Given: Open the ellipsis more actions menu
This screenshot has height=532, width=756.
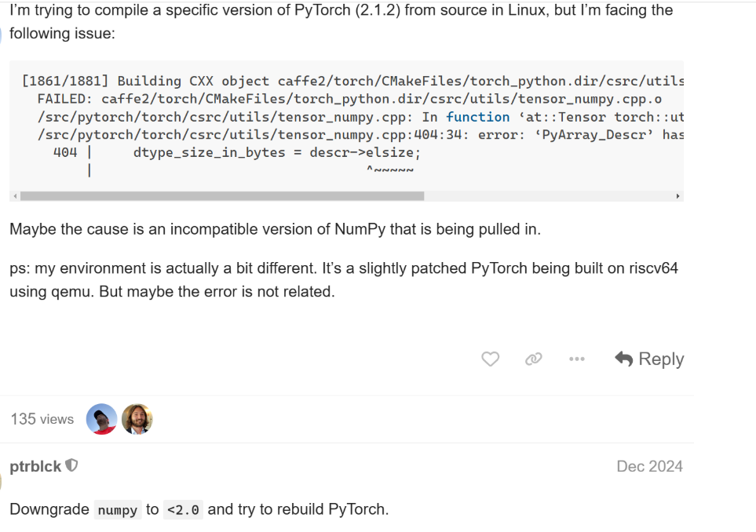Looking at the screenshot, I should pyautogui.click(x=577, y=359).
